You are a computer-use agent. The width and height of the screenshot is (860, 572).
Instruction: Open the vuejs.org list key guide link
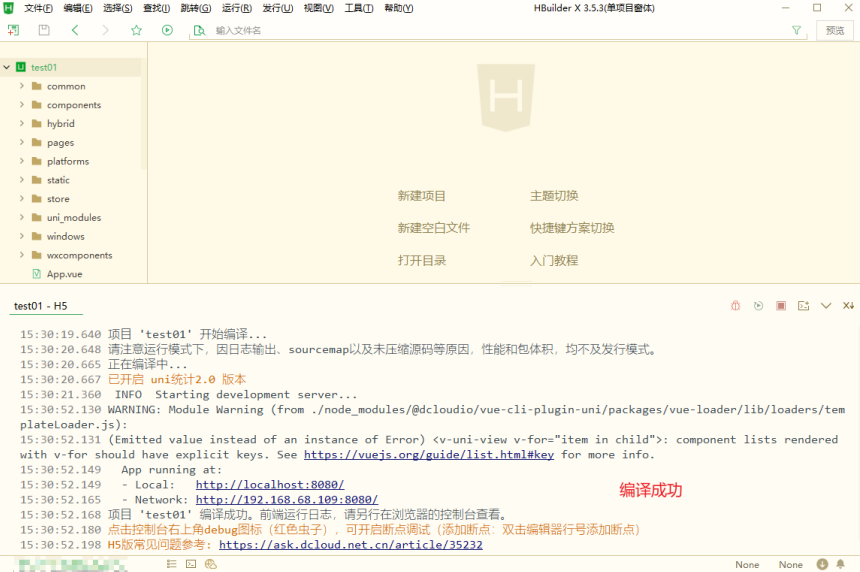tap(429, 455)
